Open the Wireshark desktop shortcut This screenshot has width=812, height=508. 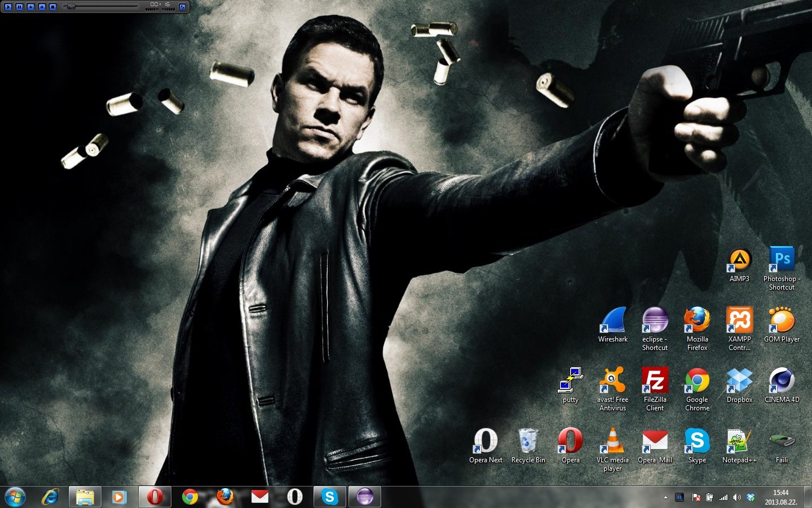[612, 321]
